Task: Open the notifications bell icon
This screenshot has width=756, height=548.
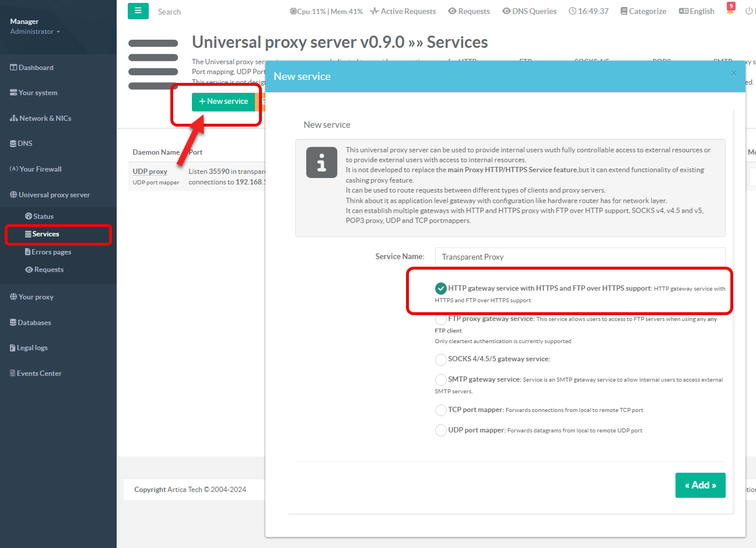Action: (x=730, y=11)
